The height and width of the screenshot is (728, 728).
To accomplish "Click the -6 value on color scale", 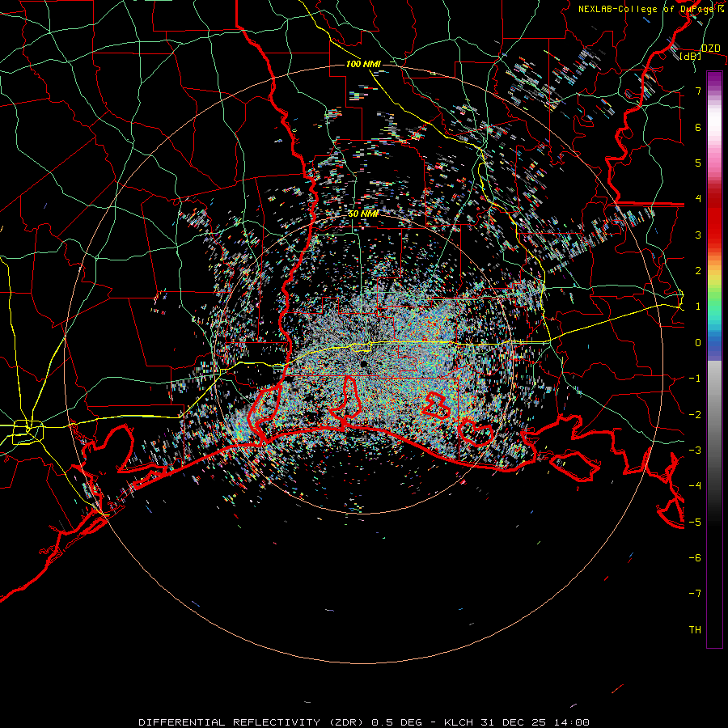I will tap(695, 558).
